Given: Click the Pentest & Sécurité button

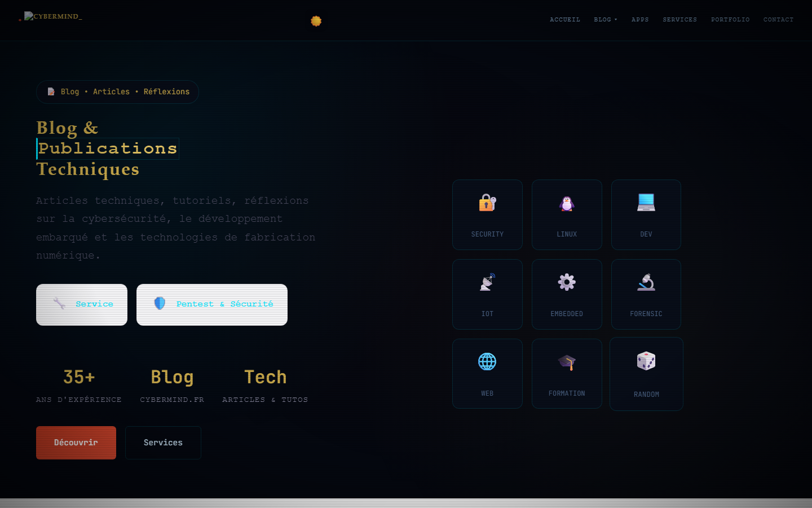Looking at the screenshot, I should [212, 305].
